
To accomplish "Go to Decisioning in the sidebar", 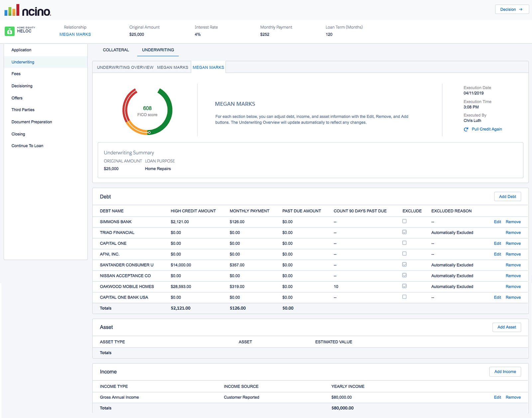I will coord(22,86).
